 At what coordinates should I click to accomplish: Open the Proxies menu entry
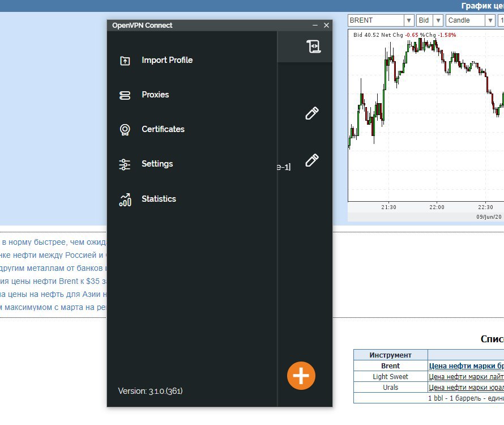[155, 95]
